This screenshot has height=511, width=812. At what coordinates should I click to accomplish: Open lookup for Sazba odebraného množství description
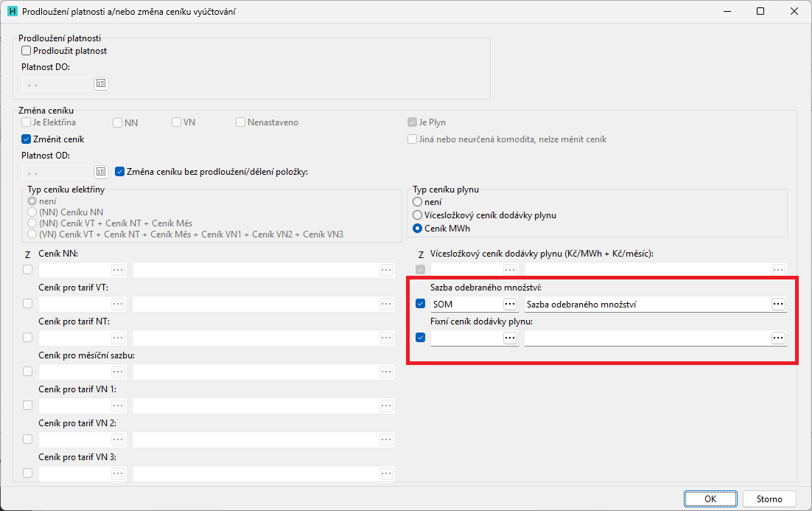pyautogui.click(x=778, y=304)
